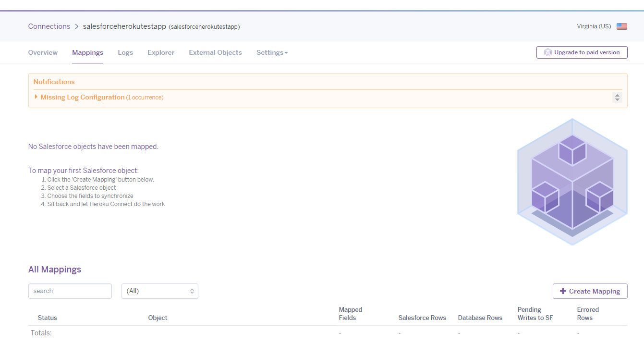Click the Errored Rows column header
Image resolution: width=644 pixels, height=344 pixels.
click(x=588, y=314)
